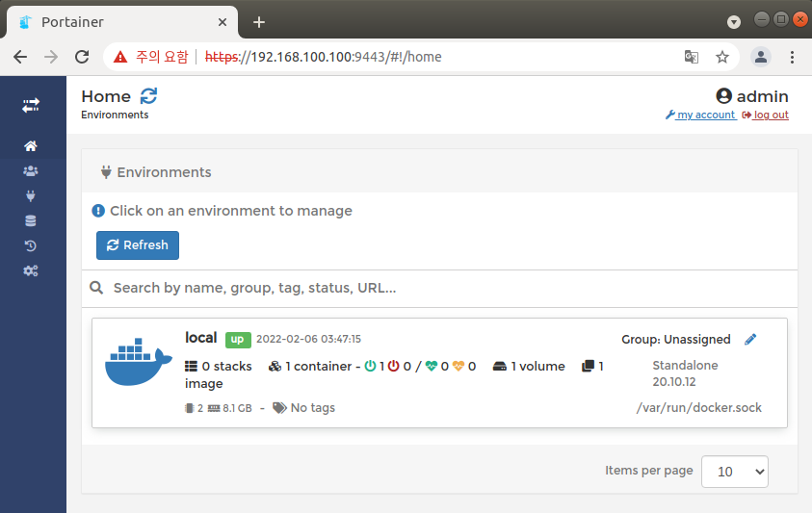Click the search magnifier icon
The height and width of the screenshot is (513, 812).
96,288
